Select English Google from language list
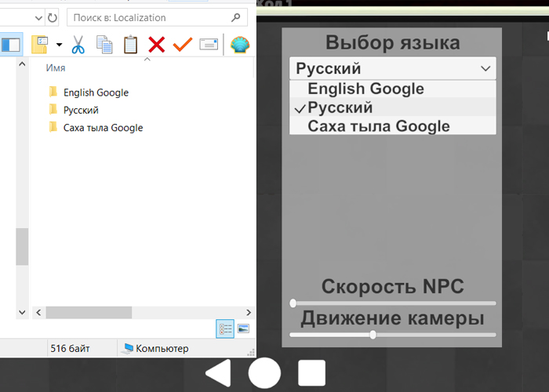 click(x=365, y=89)
